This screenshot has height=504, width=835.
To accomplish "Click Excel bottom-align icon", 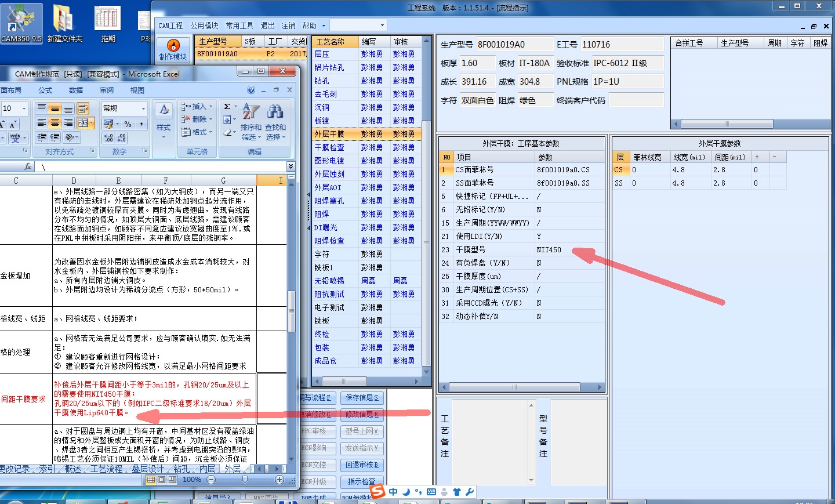I will tap(68, 108).
